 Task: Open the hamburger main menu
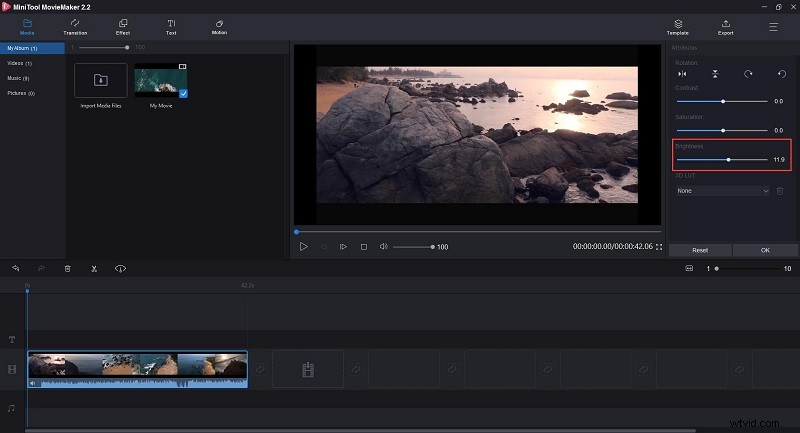[x=773, y=27]
